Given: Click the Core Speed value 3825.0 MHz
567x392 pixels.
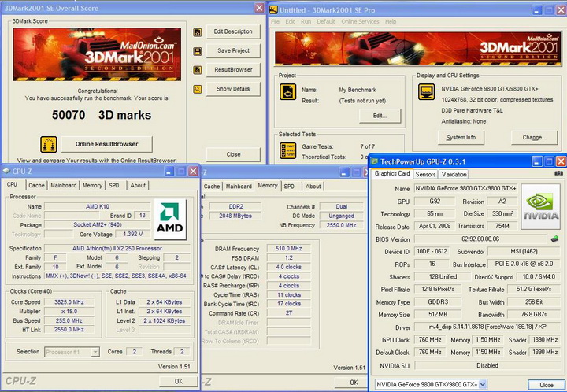Looking at the screenshot, I should [x=69, y=302].
